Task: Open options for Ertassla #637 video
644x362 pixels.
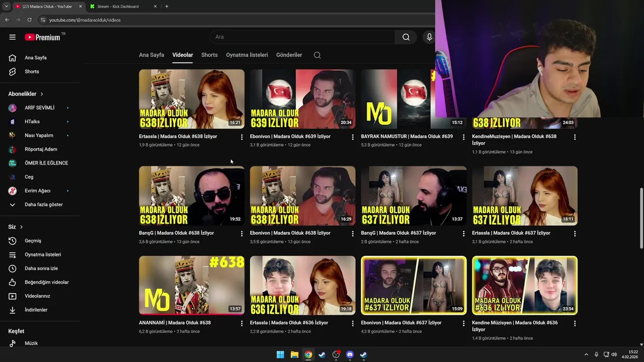Action: 575,233
